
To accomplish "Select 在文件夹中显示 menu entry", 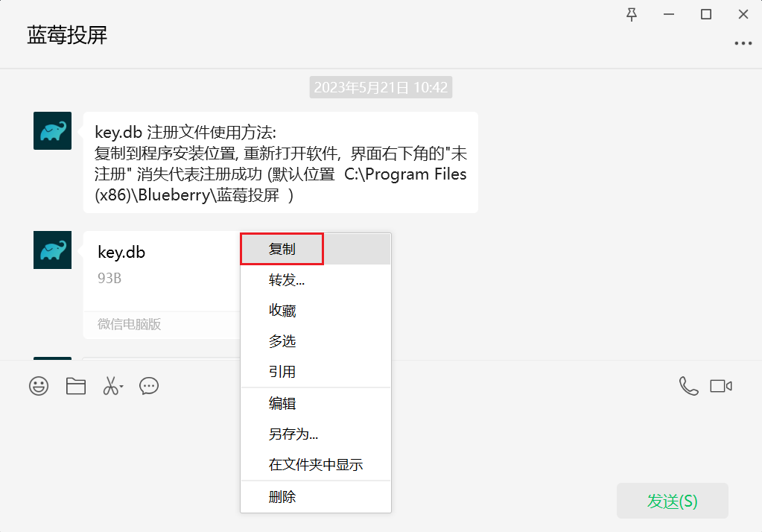I will (316, 465).
